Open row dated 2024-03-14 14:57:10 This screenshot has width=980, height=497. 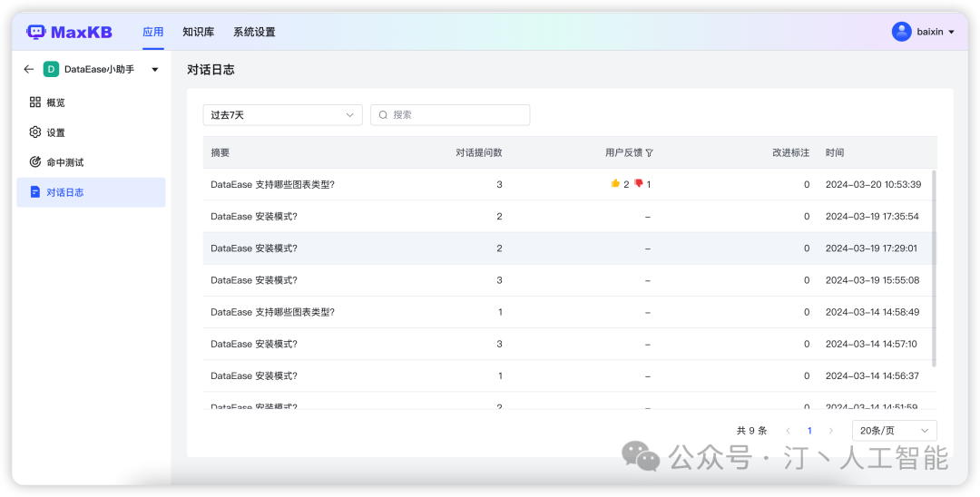tap(569, 344)
